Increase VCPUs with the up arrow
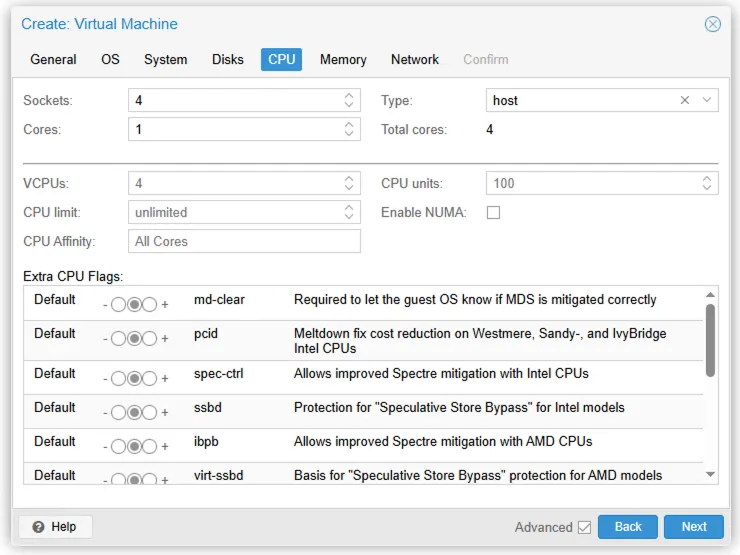 349,178
